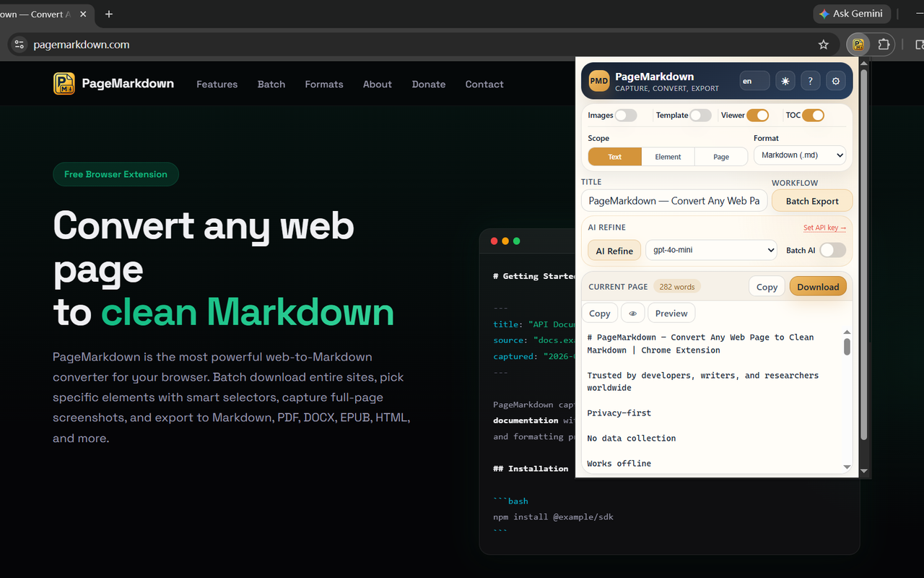Viewport: 924px width, 578px height.
Task: Click the Free Browser Extension badge
Action: point(115,174)
